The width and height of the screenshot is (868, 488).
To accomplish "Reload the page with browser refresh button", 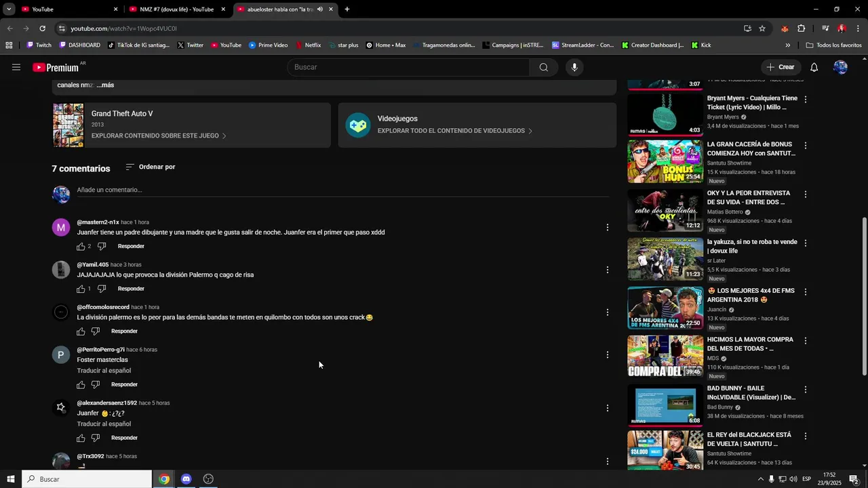I will tap(42, 28).
